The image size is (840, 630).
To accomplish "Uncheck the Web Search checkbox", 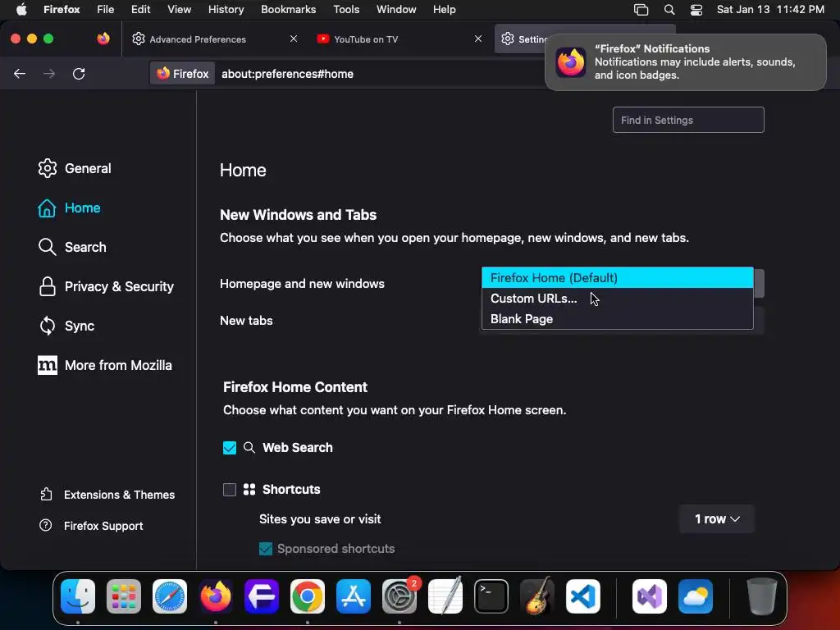I will 230,447.
